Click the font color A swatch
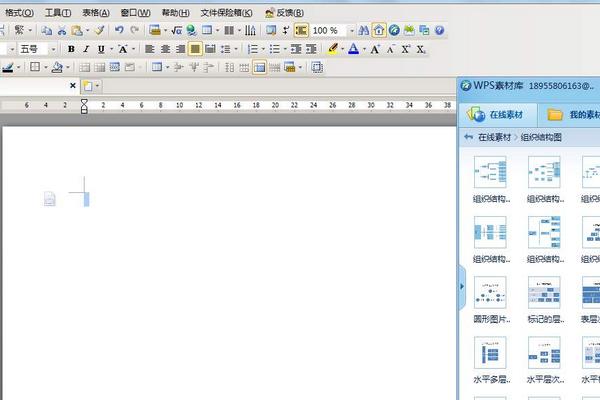 353,49
